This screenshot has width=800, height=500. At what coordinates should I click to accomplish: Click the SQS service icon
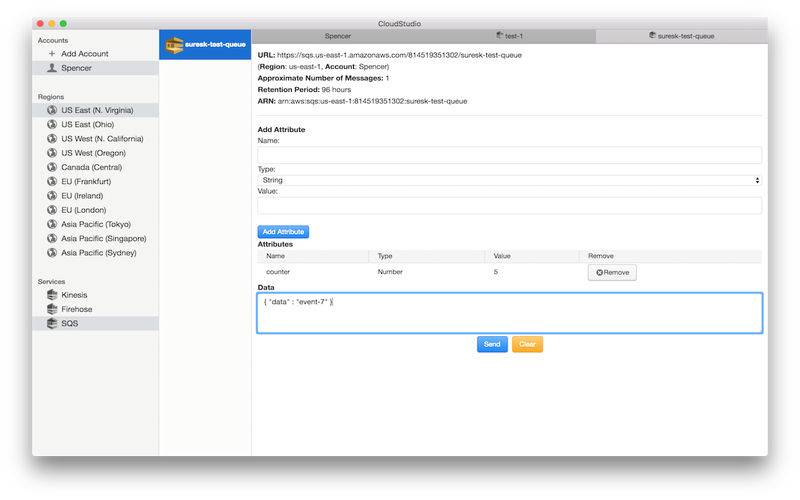point(52,323)
